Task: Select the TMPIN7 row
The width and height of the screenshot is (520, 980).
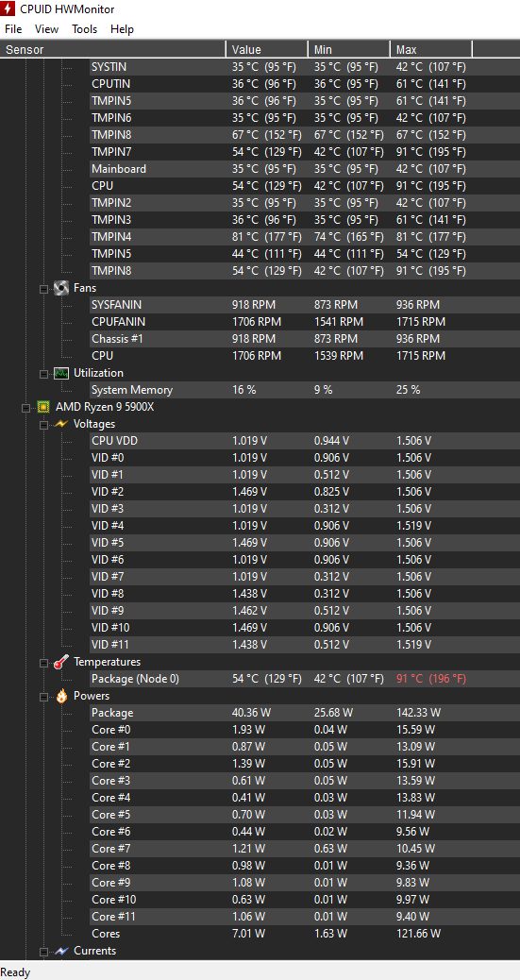Action: coord(305,152)
